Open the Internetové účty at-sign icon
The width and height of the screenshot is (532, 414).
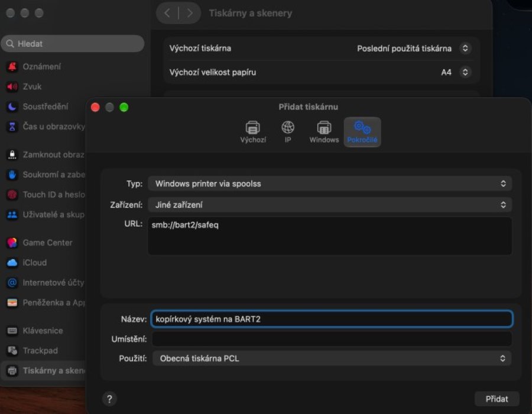click(12, 282)
